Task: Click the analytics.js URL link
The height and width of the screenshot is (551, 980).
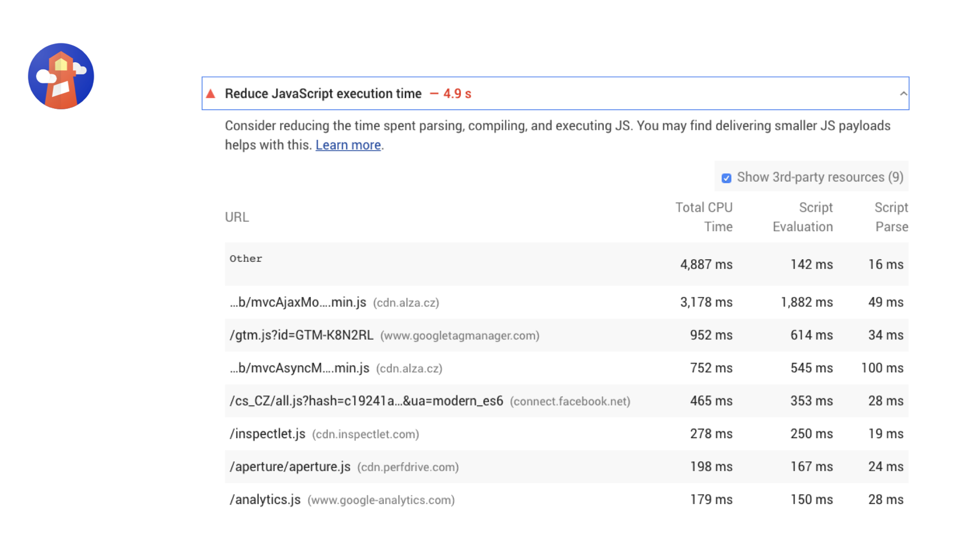Action: [265, 500]
